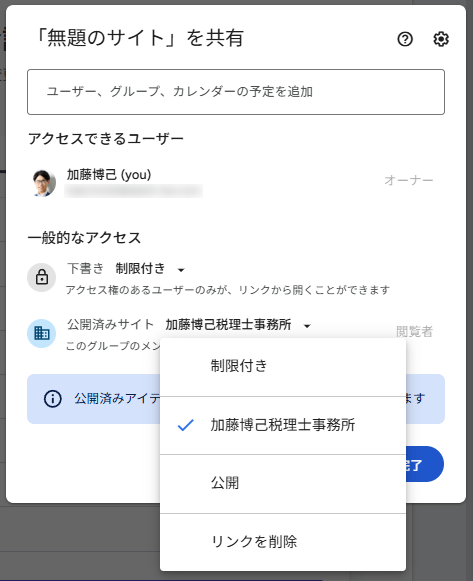Click the info icon in blue banner
The image size is (473, 581).
(x=53, y=399)
